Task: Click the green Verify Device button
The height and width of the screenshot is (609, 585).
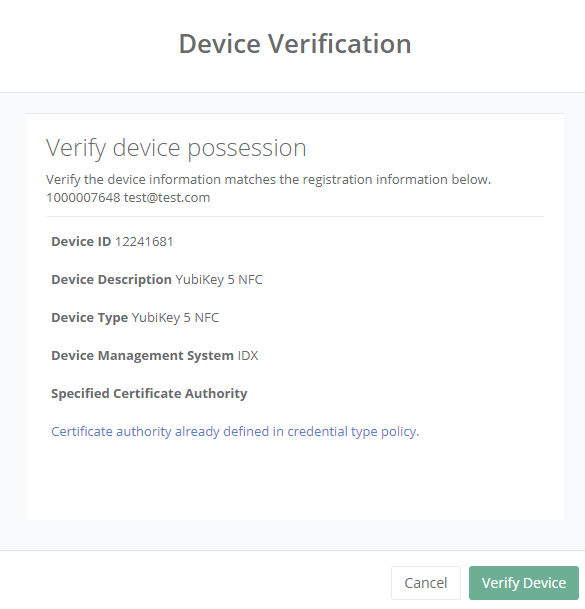Action: [x=524, y=583]
